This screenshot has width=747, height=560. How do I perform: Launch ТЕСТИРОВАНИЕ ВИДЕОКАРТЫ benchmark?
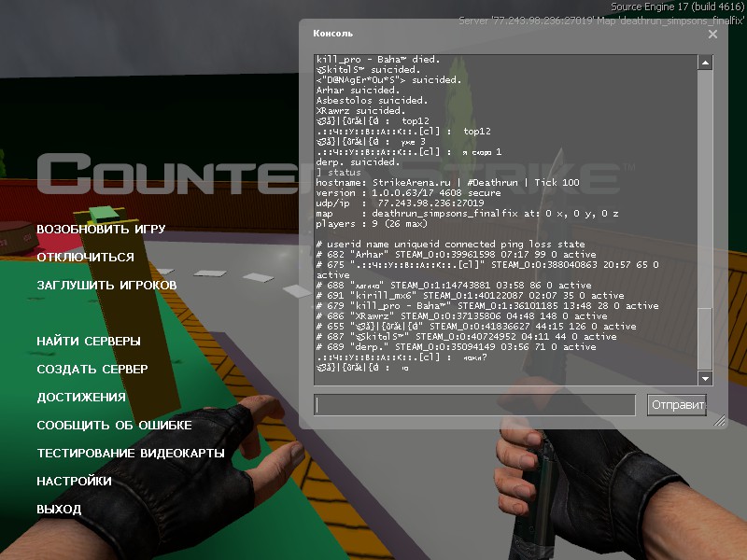(x=131, y=454)
